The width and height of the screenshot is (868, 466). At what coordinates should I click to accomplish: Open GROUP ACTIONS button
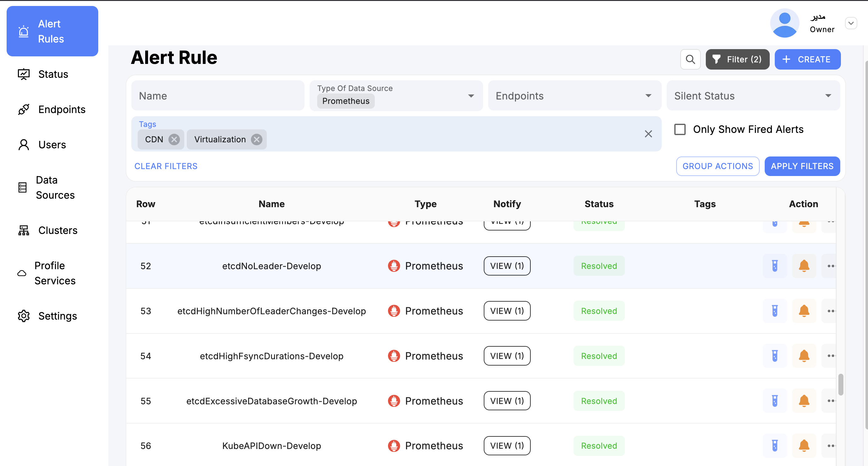(x=717, y=166)
